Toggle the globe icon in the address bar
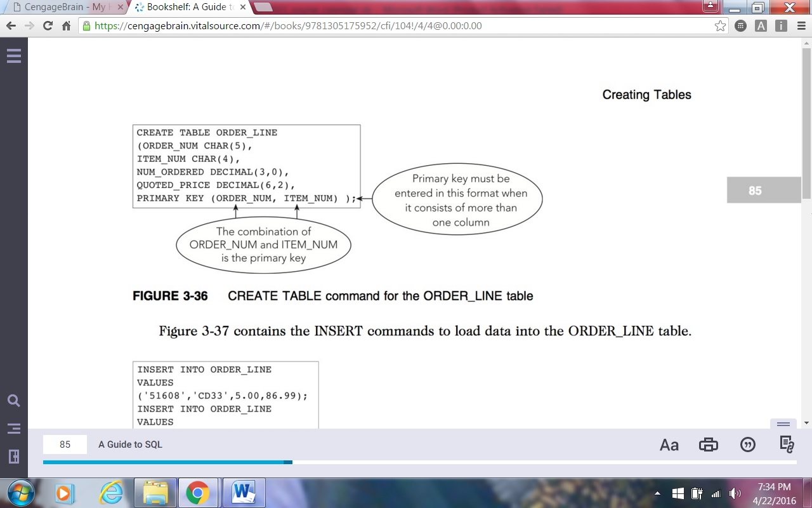 coord(740,26)
